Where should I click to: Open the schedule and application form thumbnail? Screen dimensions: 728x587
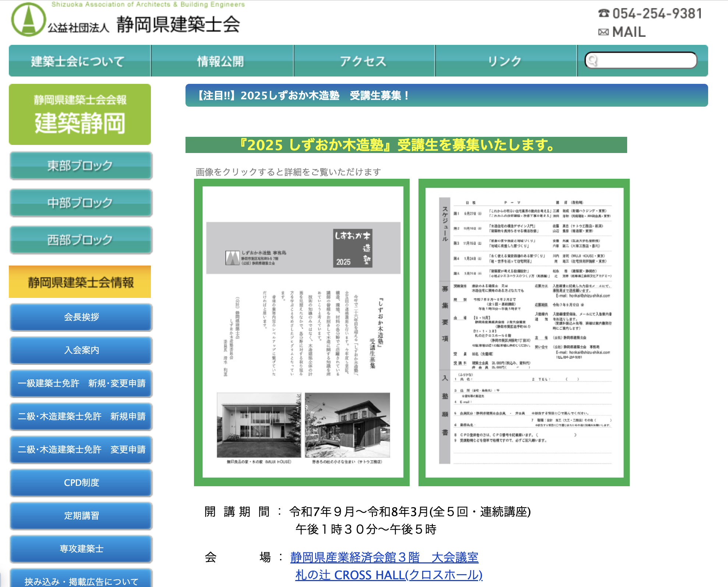click(524, 332)
